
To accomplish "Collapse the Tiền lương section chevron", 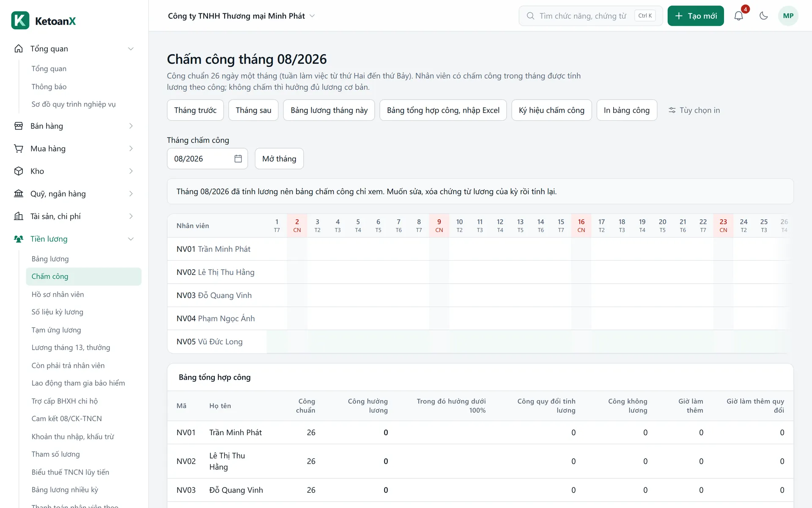I will [x=131, y=239].
